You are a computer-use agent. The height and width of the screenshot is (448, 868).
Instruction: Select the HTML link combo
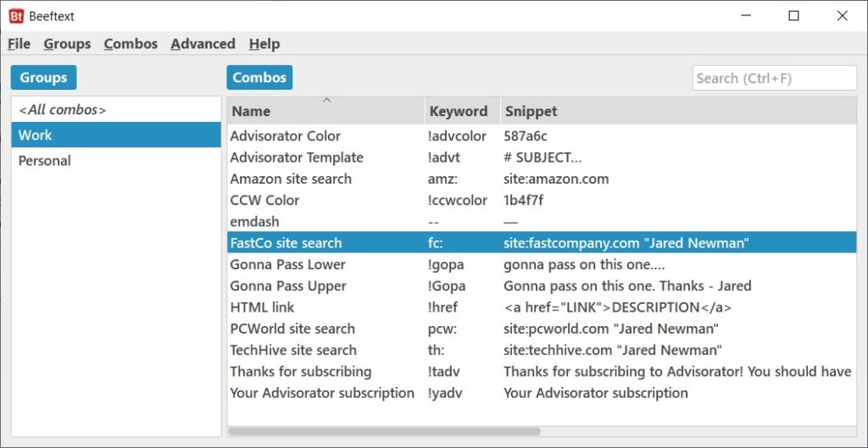[542, 307]
